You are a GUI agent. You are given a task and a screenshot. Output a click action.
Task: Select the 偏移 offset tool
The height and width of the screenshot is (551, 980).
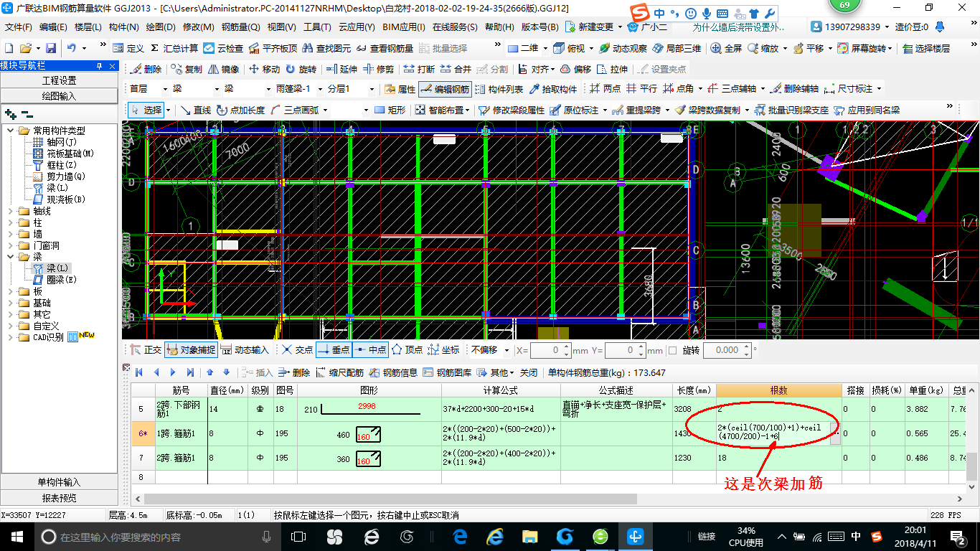pos(575,69)
